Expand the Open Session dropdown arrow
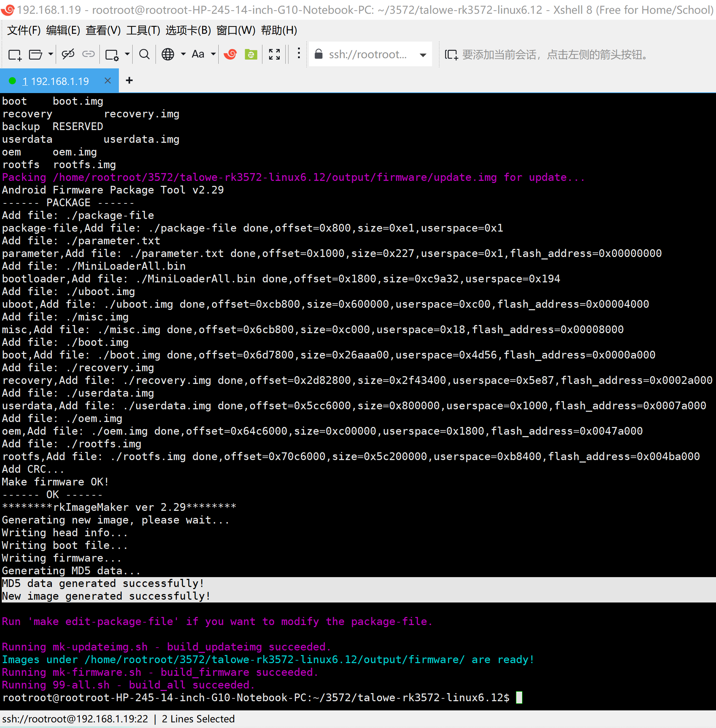The width and height of the screenshot is (716, 728). [x=50, y=55]
